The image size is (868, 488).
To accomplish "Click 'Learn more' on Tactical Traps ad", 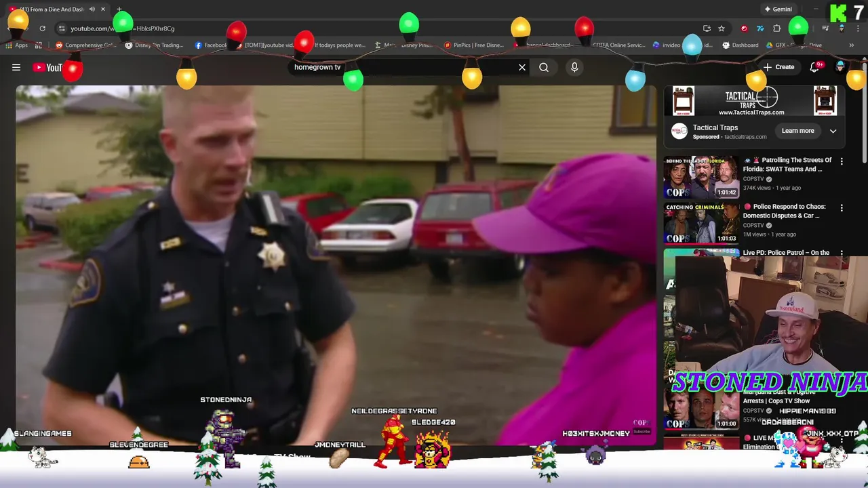I will click(x=797, y=131).
